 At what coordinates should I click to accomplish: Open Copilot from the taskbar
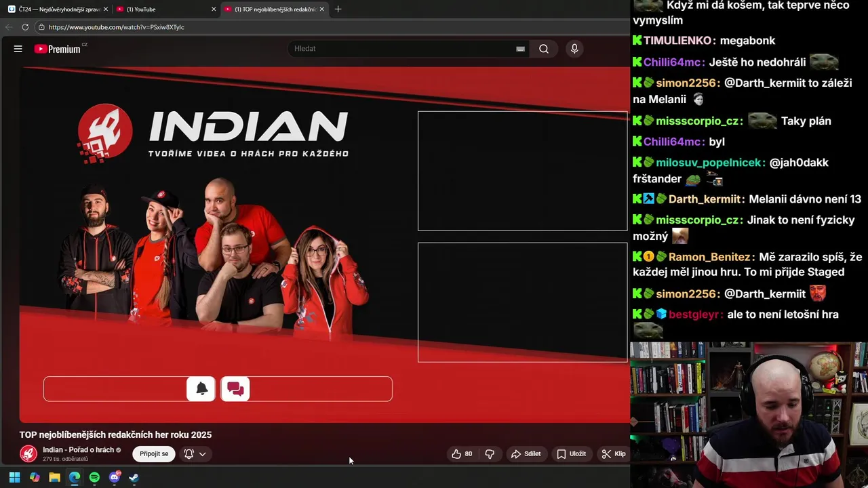click(x=35, y=477)
